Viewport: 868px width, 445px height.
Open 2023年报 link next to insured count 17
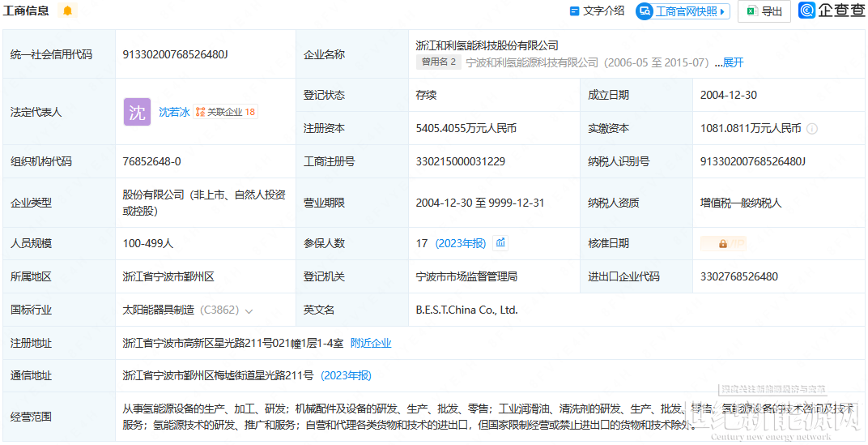pyautogui.click(x=461, y=243)
